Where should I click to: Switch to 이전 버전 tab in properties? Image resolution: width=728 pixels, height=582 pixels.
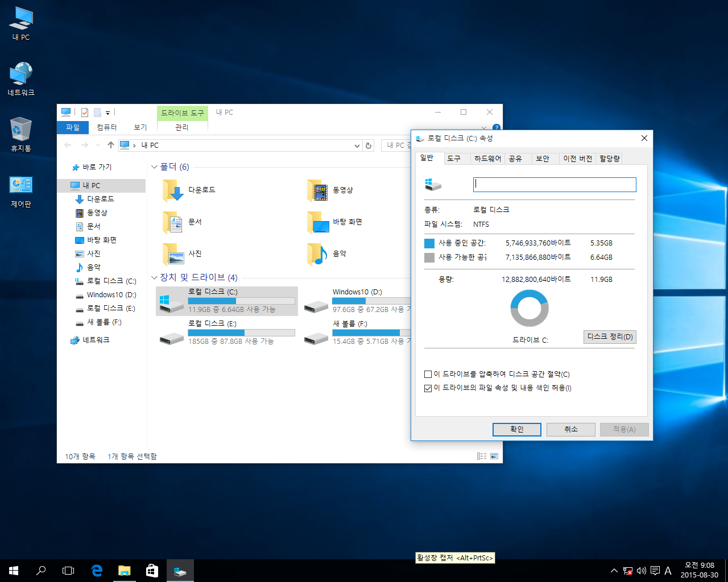(x=578, y=159)
